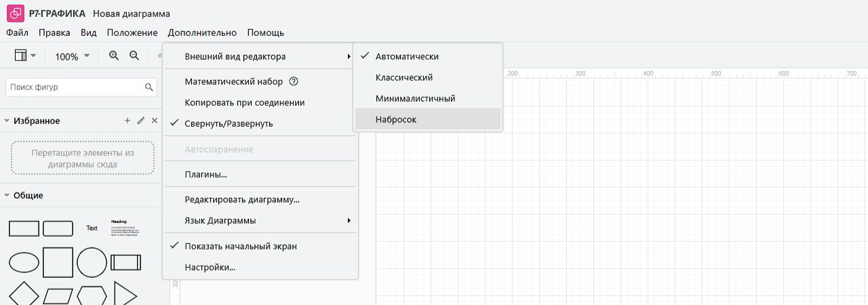
Task: Select the ellipse shape in Общие
Action: tap(24, 262)
